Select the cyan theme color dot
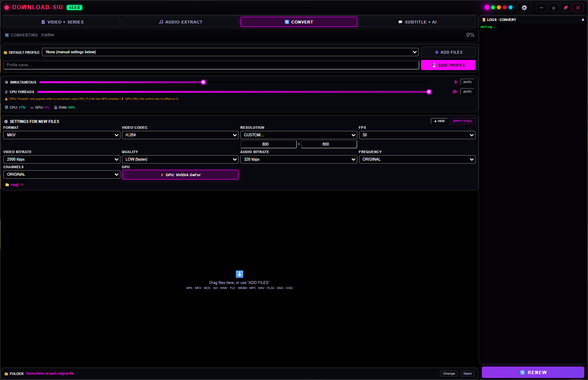Screen dimensions: 588x380 [510, 7]
